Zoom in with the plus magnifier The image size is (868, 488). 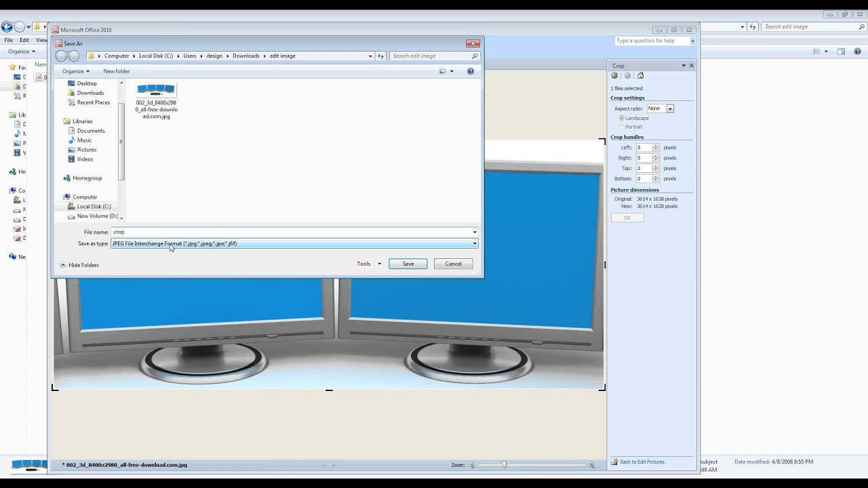pos(591,465)
